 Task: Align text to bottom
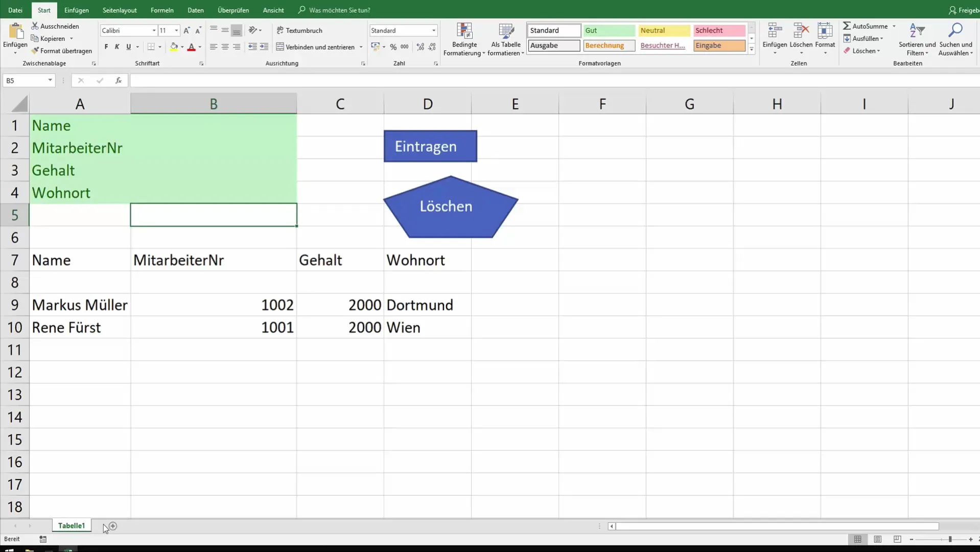(x=236, y=31)
